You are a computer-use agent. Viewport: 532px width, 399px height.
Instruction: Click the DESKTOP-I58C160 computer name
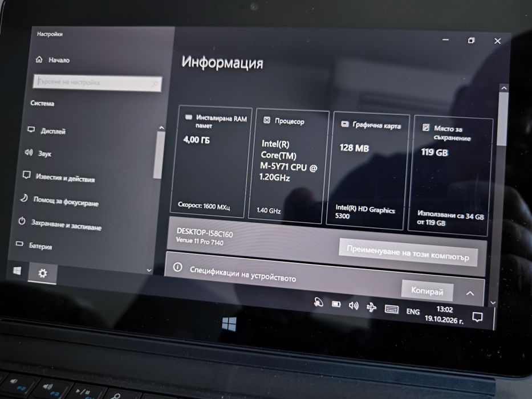[205, 233]
